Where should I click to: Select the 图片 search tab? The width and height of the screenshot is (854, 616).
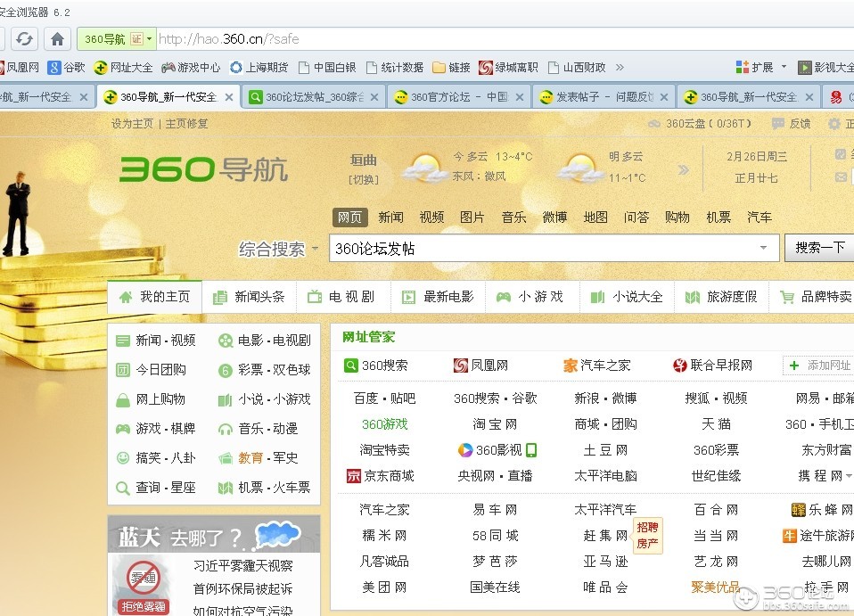pos(472,218)
